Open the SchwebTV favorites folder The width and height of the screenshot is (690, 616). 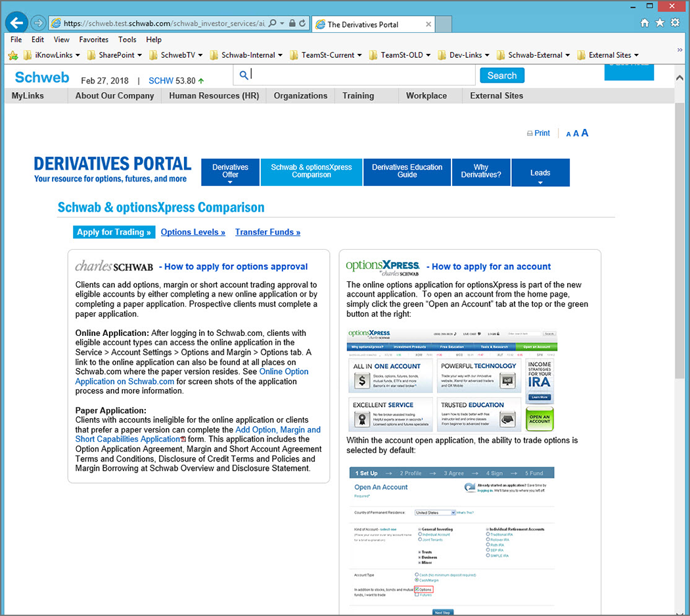coord(176,55)
